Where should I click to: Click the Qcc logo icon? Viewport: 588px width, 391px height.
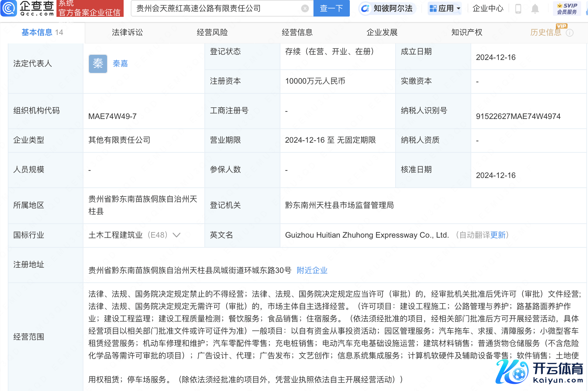click(9, 8)
